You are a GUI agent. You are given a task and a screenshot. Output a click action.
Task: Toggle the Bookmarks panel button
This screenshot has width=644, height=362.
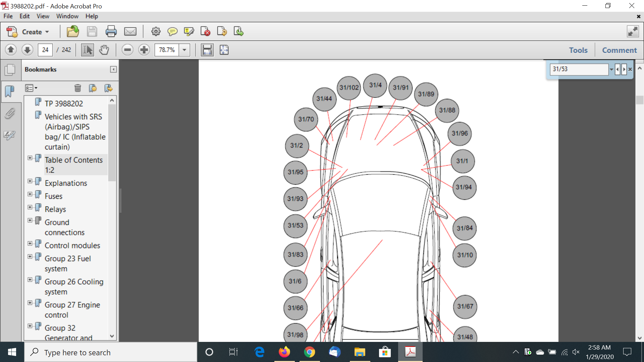(x=10, y=91)
